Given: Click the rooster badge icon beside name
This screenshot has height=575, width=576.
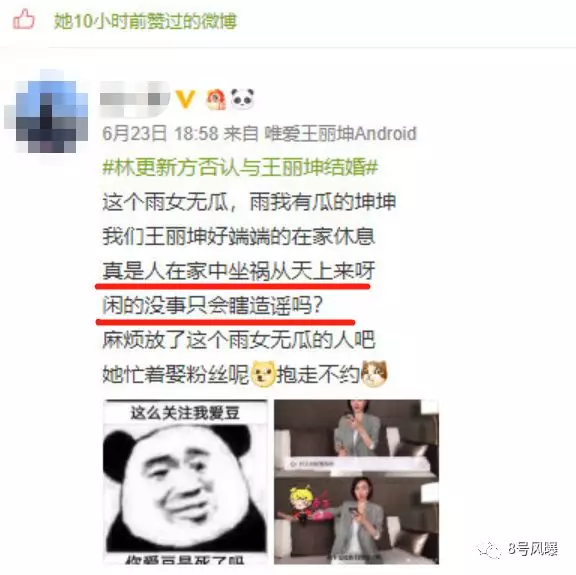Looking at the screenshot, I should click(215, 99).
